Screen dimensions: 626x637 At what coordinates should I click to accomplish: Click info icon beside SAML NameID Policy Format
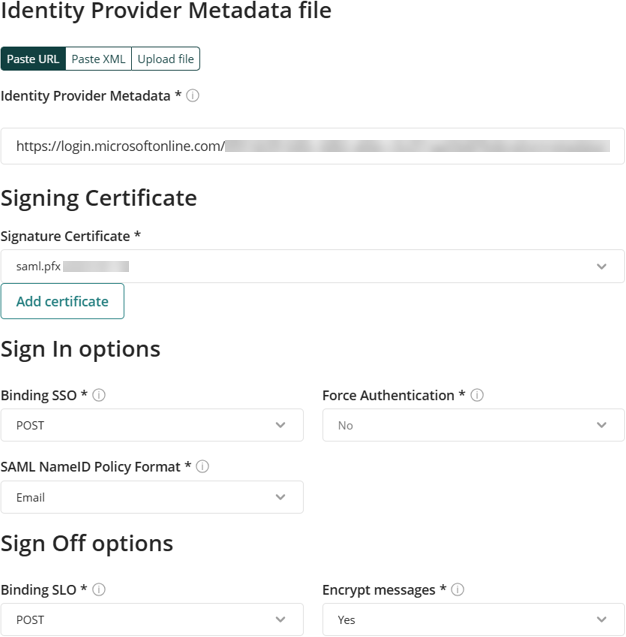(202, 466)
